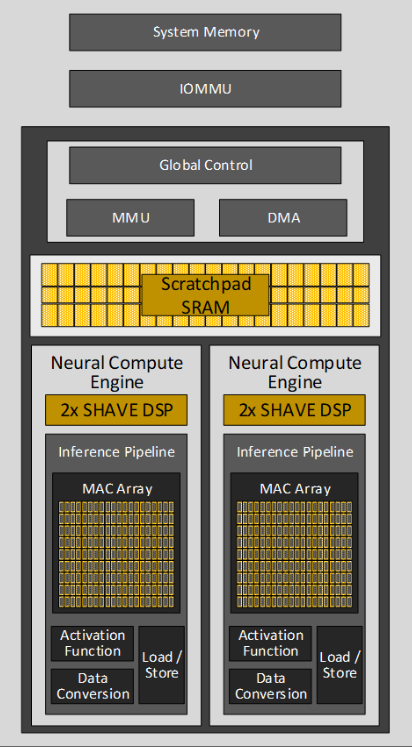Image resolution: width=412 pixels, height=747 pixels.
Task: Click the right Neural Compute Engine title
Action: pos(295,372)
